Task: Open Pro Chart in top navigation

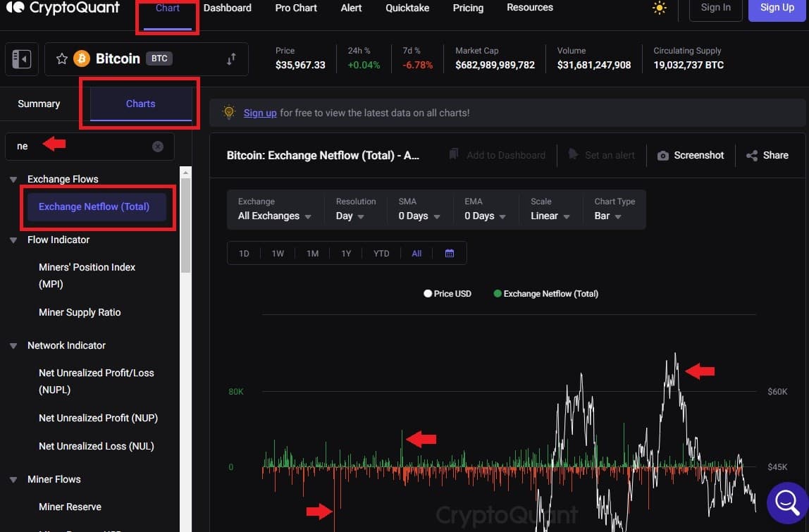Action: click(x=296, y=8)
